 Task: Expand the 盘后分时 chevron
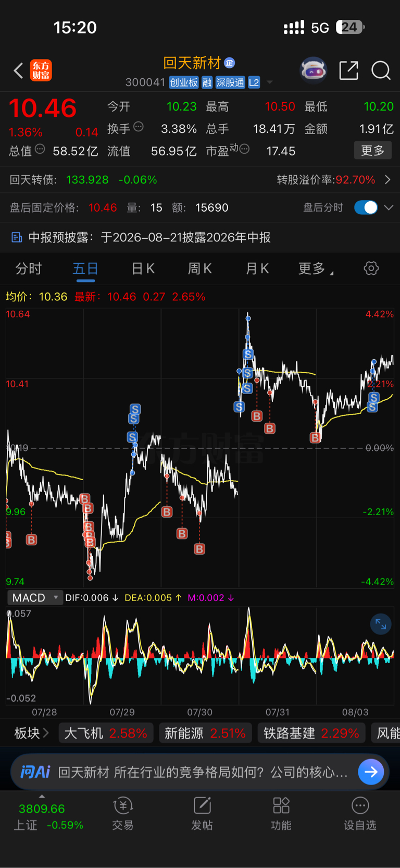point(389,207)
